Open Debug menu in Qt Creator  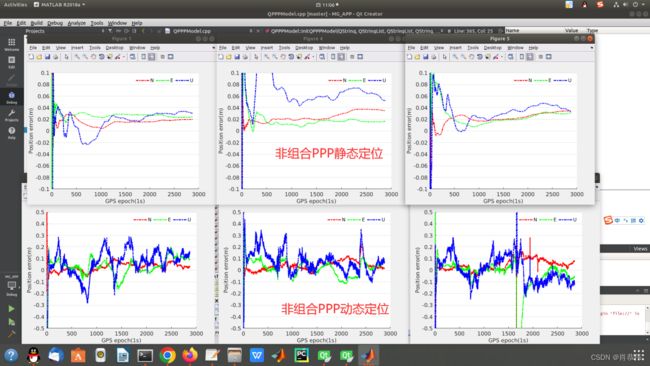pyautogui.click(x=55, y=23)
